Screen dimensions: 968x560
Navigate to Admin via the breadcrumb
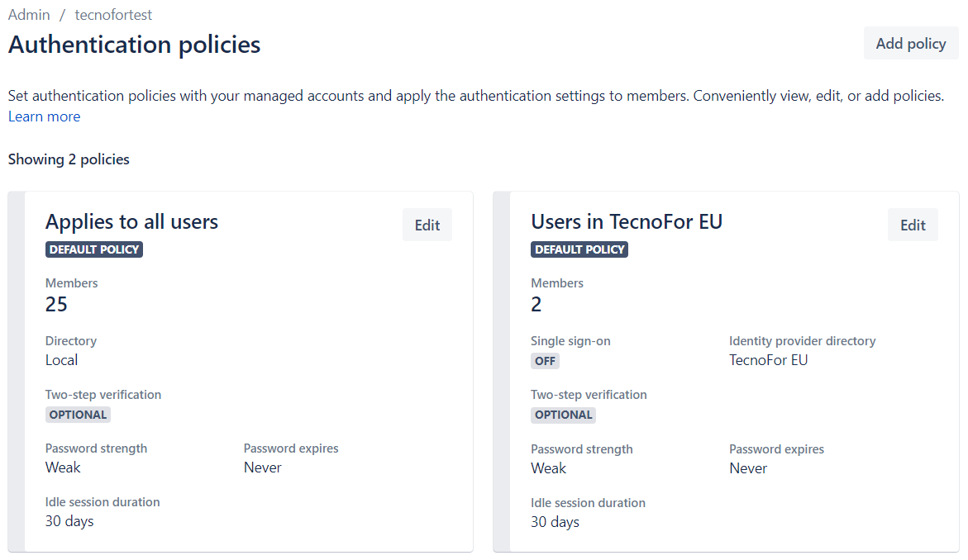tap(28, 14)
